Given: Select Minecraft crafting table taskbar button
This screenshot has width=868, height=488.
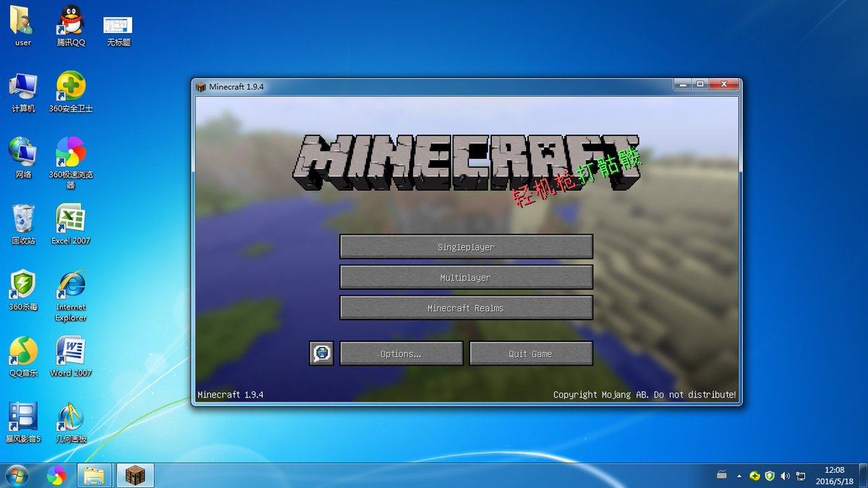Looking at the screenshot, I should click(x=135, y=475).
